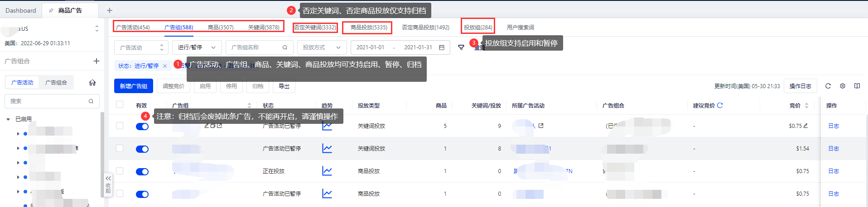Expand fourth campaign under 已启用

click(18, 177)
